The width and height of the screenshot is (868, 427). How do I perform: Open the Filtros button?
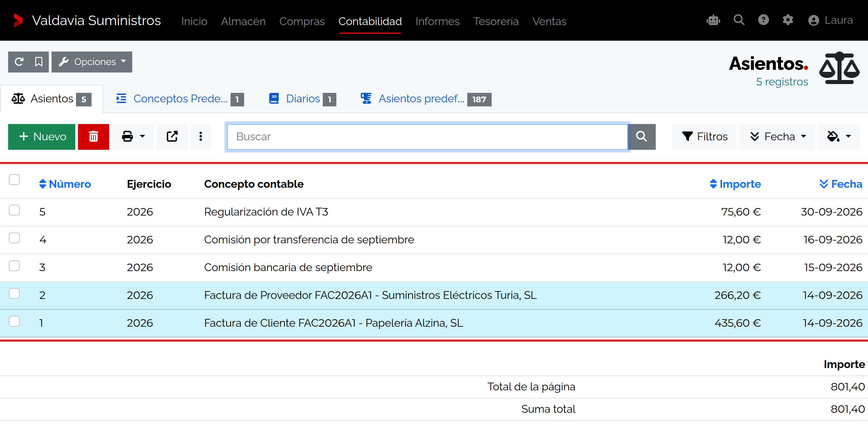click(704, 137)
